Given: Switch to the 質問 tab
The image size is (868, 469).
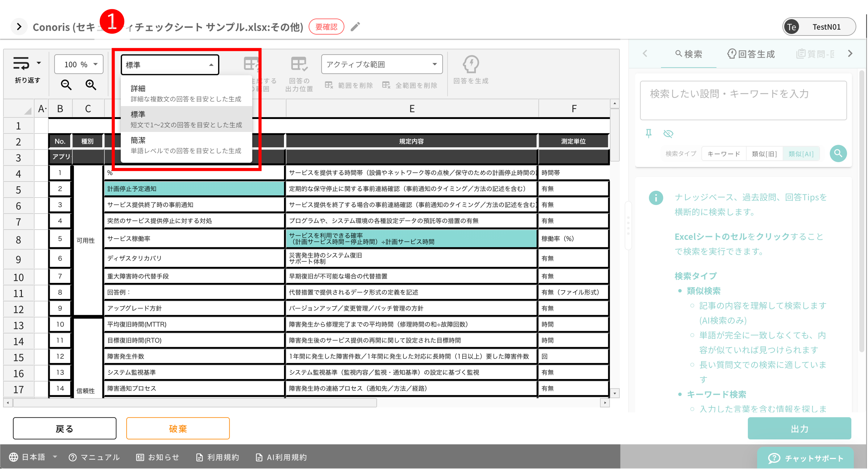Looking at the screenshot, I should (x=815, y=54).
